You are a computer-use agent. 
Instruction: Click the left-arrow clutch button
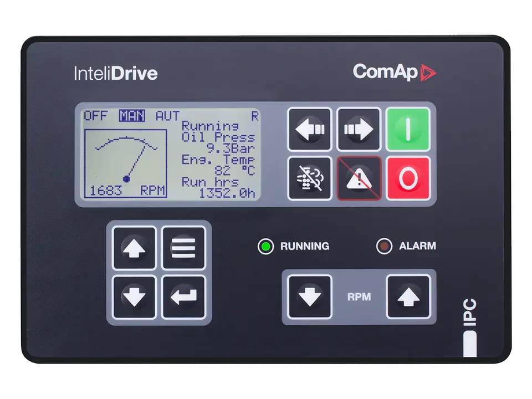309,129
